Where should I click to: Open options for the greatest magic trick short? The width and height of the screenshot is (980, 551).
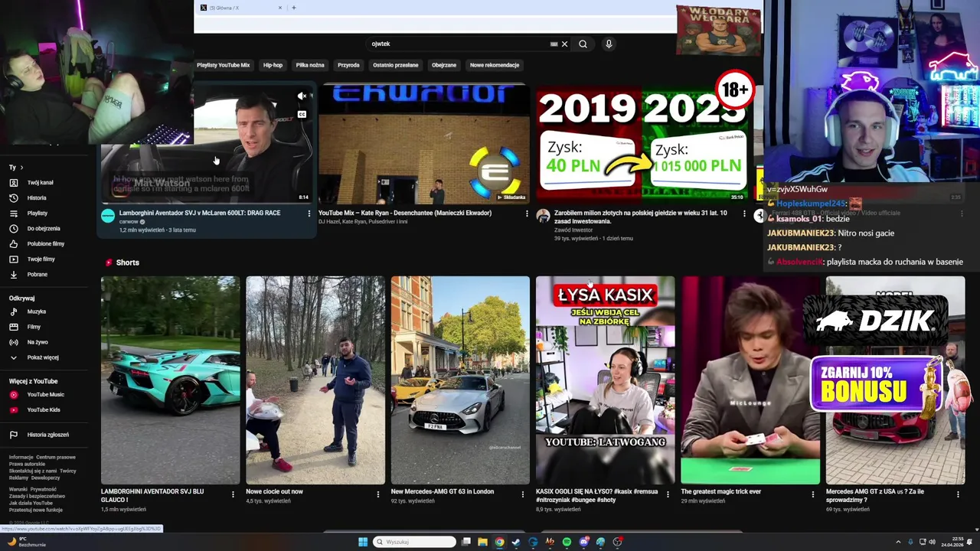[x=813, y=494]
